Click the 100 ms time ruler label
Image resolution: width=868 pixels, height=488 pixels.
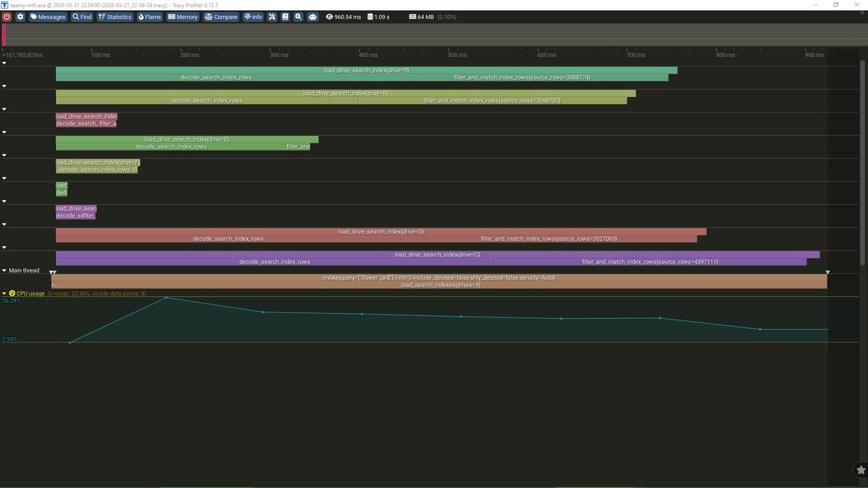point(101,55)
